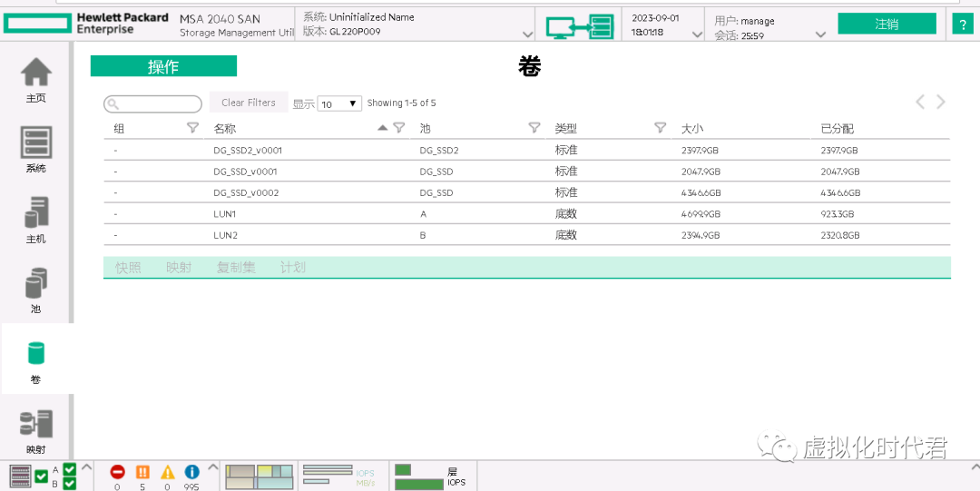Open the 显示 rows-per-page dropdown
Viewport: 980px width, 491px height.
coord(339,103)
